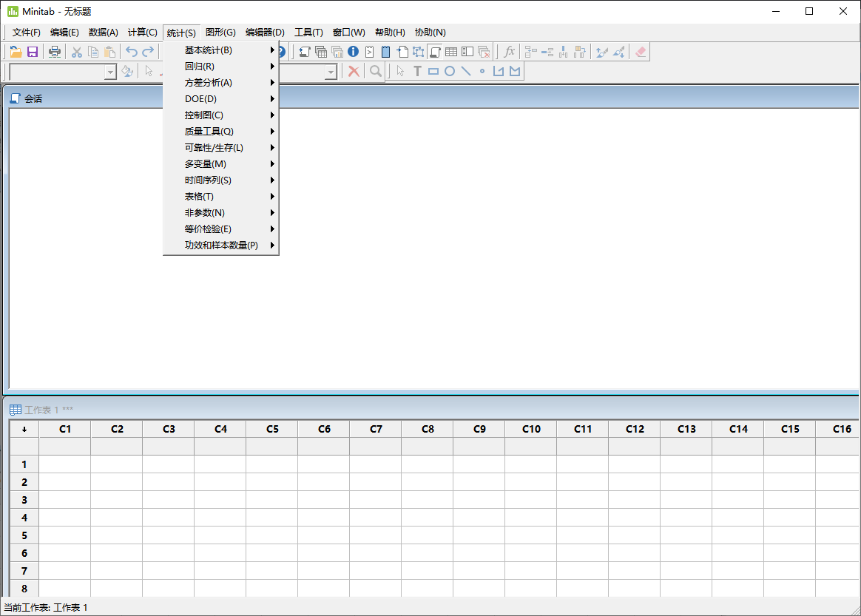
Task: Click the Insert row icon
Action: click(547, 53)
